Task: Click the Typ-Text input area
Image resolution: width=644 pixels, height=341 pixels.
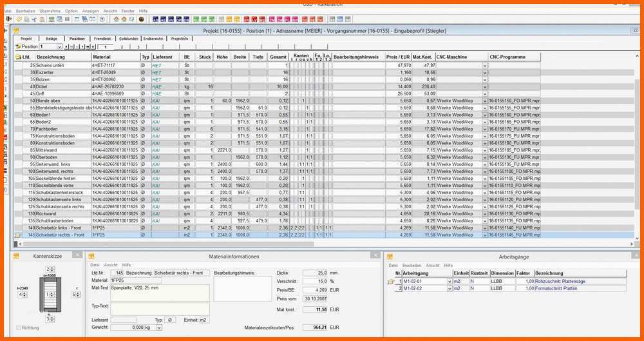Action: pyautogui.click(x=160, y=309)
